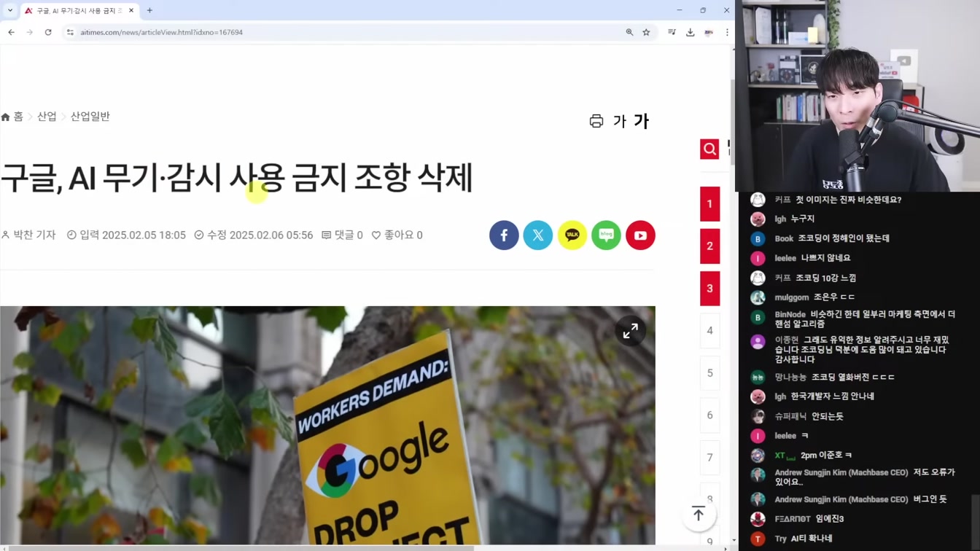The width and height of the screenshot is (980, 551).
Task: Click Book's chat message 조코딩이 정해인이 됐는데
Action: (844, 238)
